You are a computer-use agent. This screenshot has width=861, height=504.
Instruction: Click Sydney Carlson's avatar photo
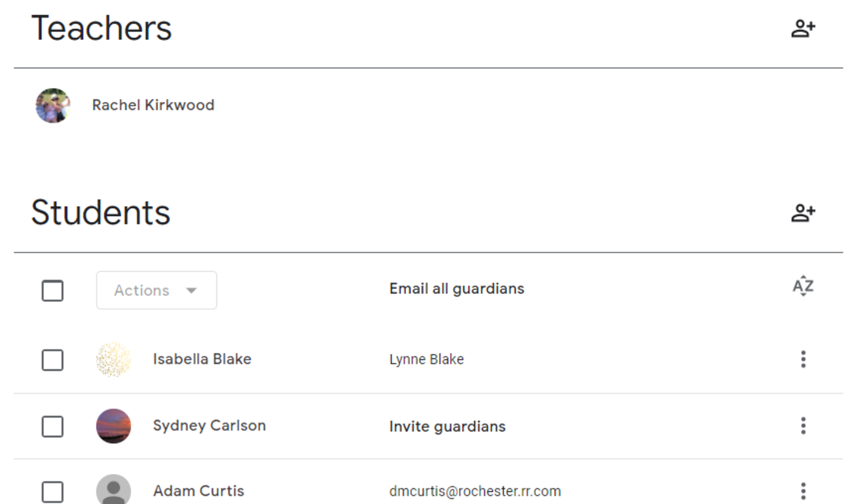point(114,426)
